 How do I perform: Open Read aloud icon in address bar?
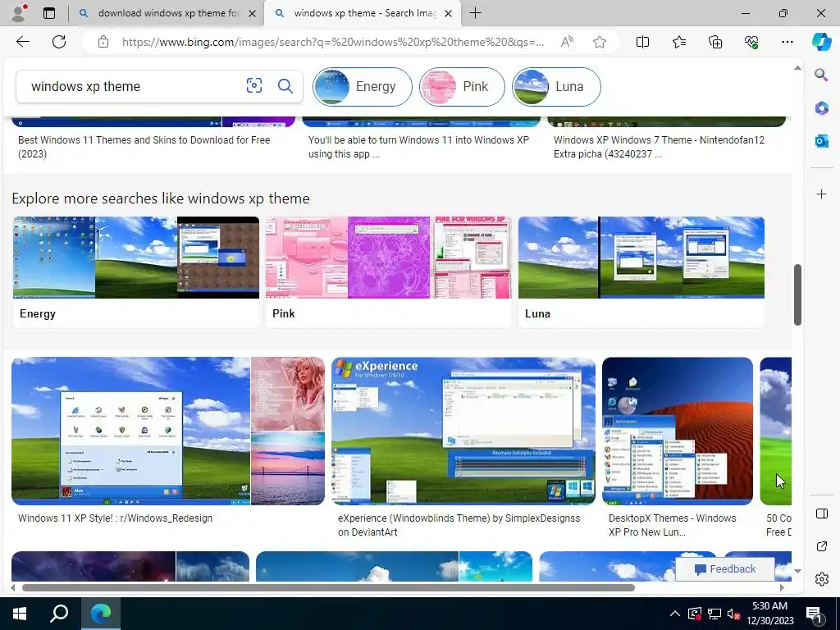pos(567,42)
